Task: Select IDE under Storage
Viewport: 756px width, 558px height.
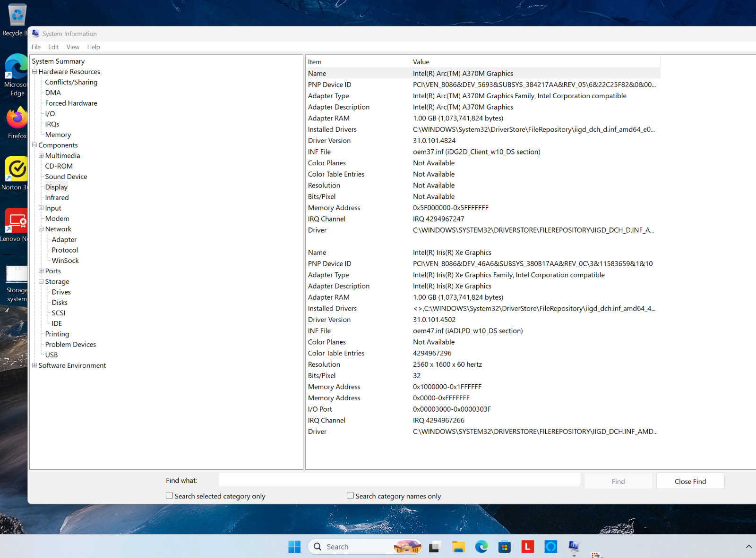Action: [57, 323]
